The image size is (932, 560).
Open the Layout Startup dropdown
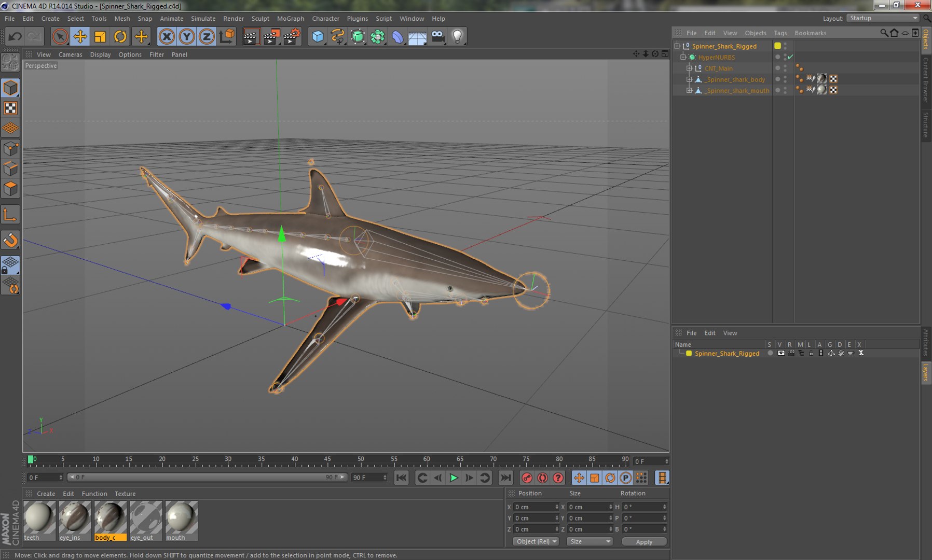pos(883,18)
